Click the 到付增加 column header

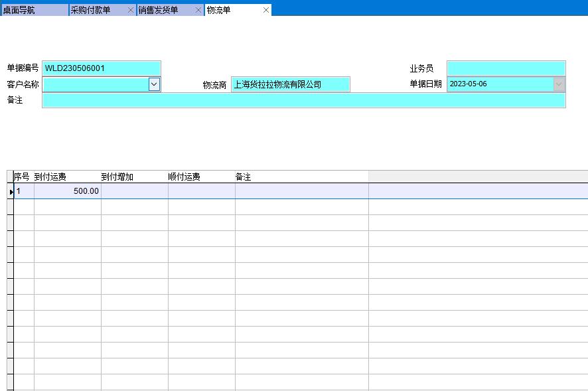[x=134, y=177]
